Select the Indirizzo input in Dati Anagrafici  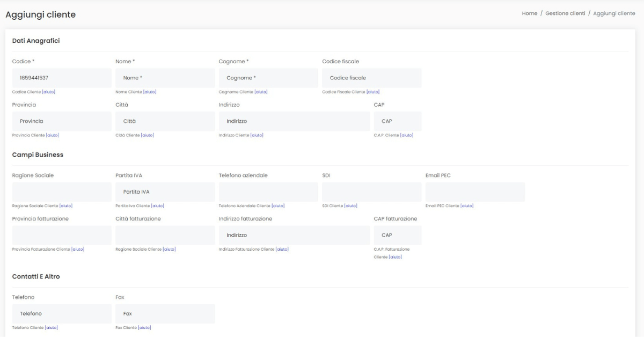coord(295,121)
